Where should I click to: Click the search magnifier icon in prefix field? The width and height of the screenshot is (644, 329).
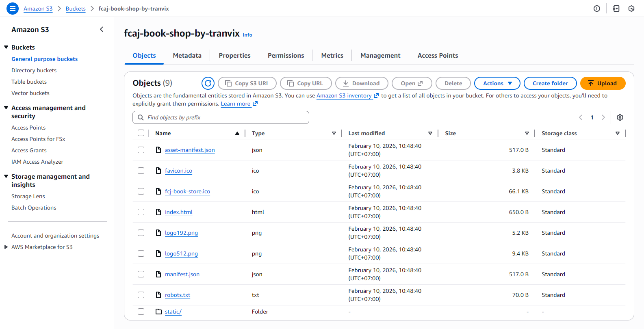(x=141, y=117)
